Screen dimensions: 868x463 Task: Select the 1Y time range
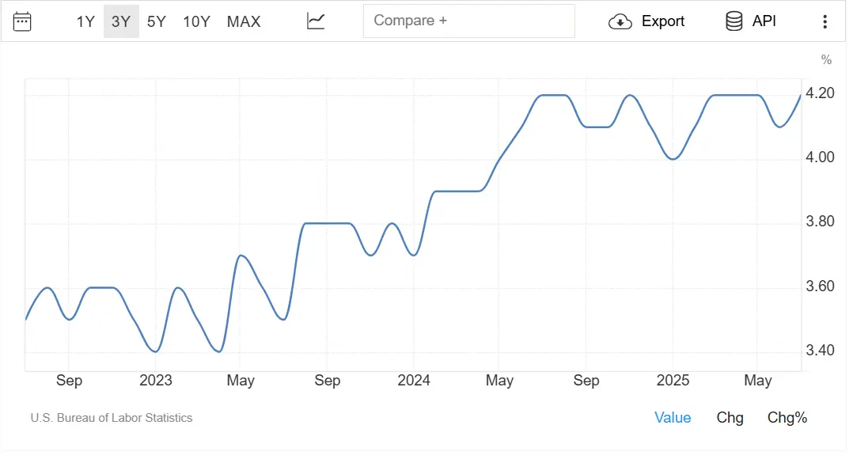pos(85,21)
